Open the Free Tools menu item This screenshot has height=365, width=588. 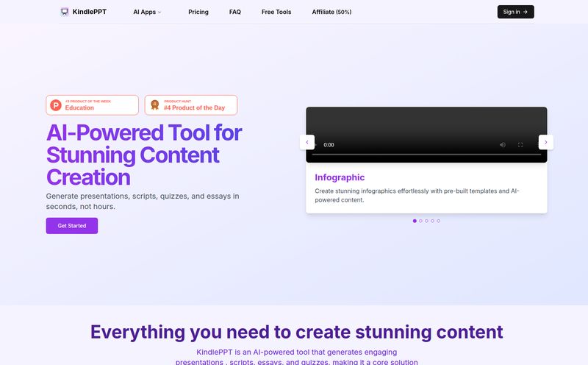276,12
